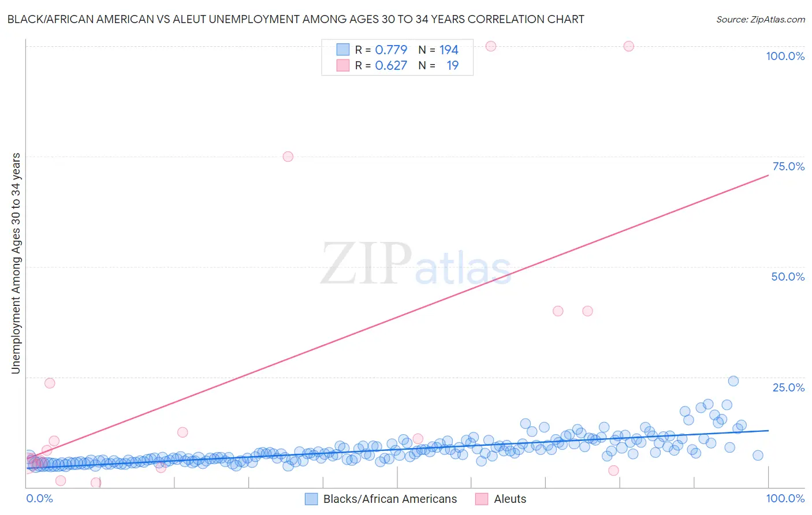Click the pink 100% point at upper right

tap(629, 46)
